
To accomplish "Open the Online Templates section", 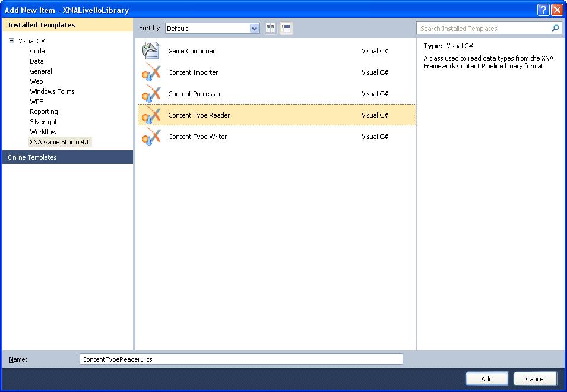I will [68, 157].
